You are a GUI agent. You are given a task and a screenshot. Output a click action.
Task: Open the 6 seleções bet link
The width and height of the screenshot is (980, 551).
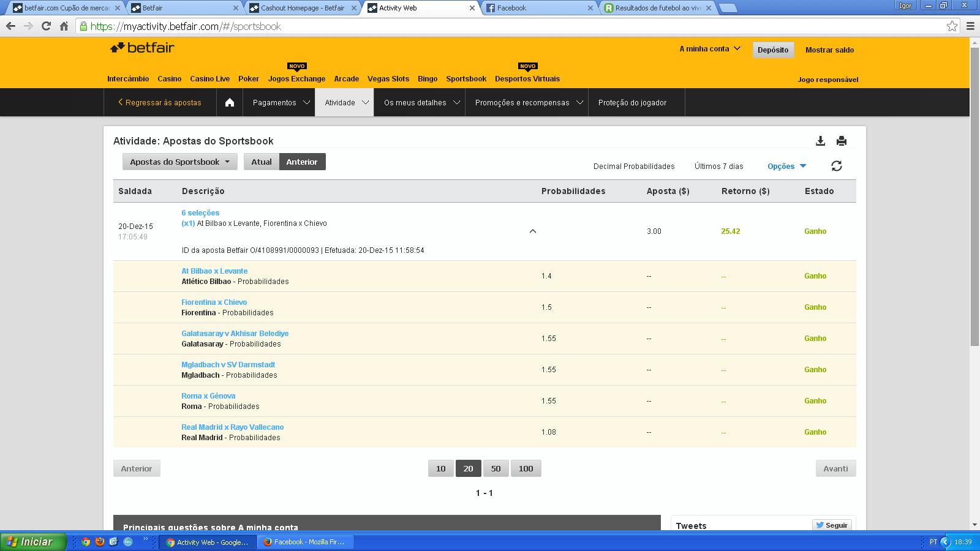[x=200, y=212]
